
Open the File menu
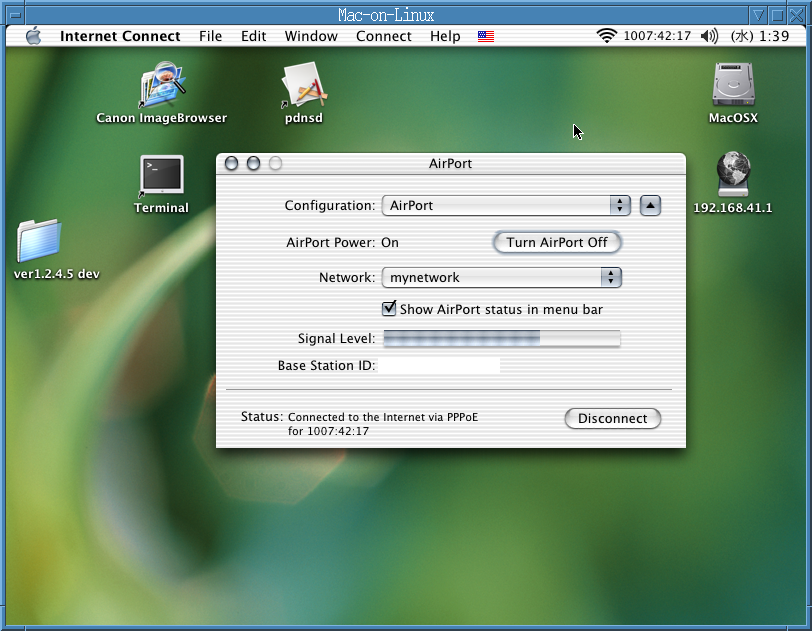click(210, 36)
